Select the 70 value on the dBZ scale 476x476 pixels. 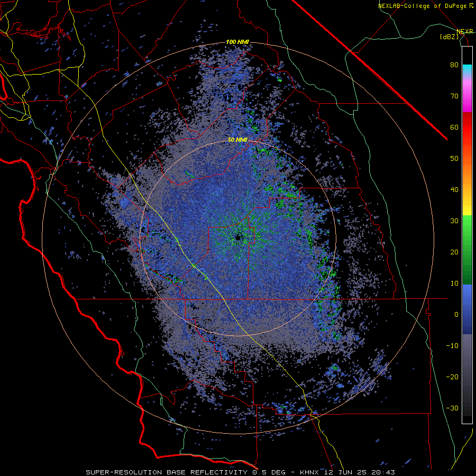[x=454, y=96]
